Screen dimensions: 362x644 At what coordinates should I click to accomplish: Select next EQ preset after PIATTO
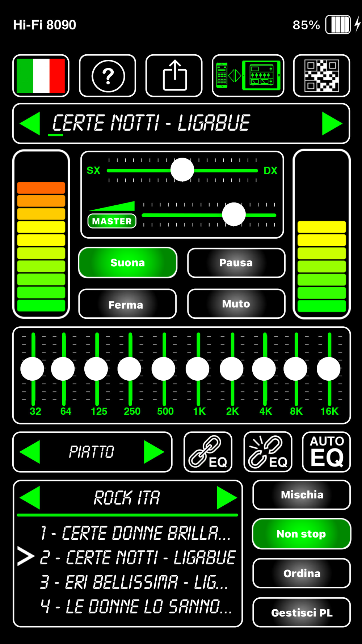(154, 452)
